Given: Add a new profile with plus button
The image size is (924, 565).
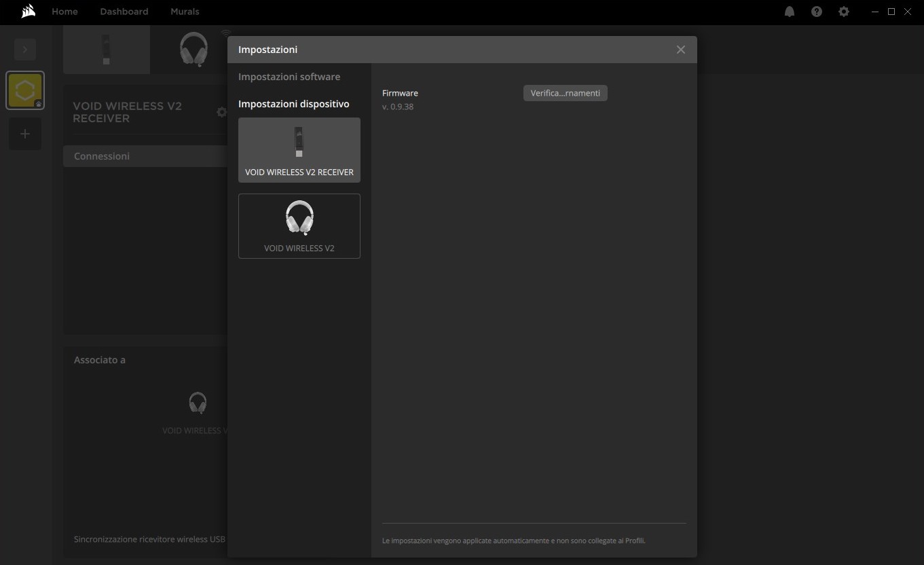Looking at the screenshot, I should point(25,134).
